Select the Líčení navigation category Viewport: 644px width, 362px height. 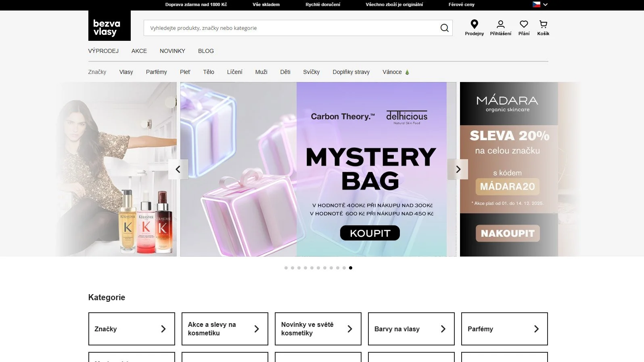coord(234,72)
